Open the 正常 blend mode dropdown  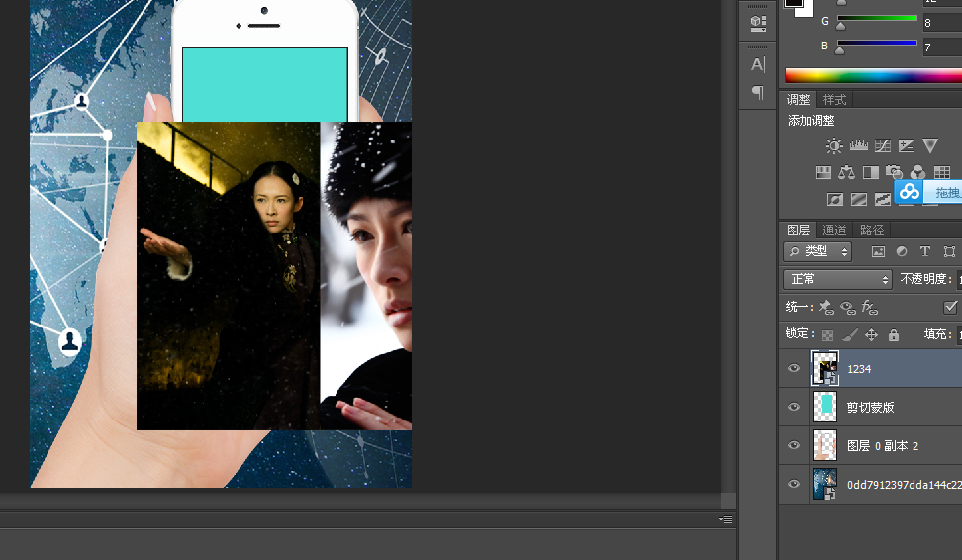(x=837, y=279)
